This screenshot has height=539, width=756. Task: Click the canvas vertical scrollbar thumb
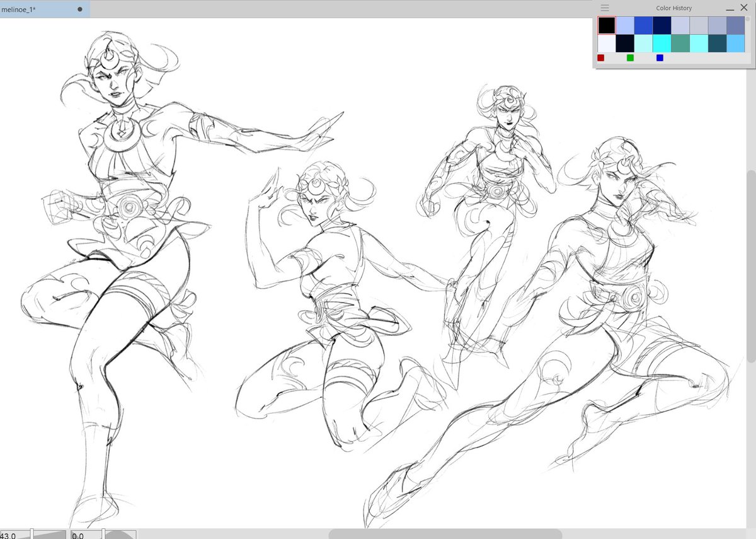[751, 266]
